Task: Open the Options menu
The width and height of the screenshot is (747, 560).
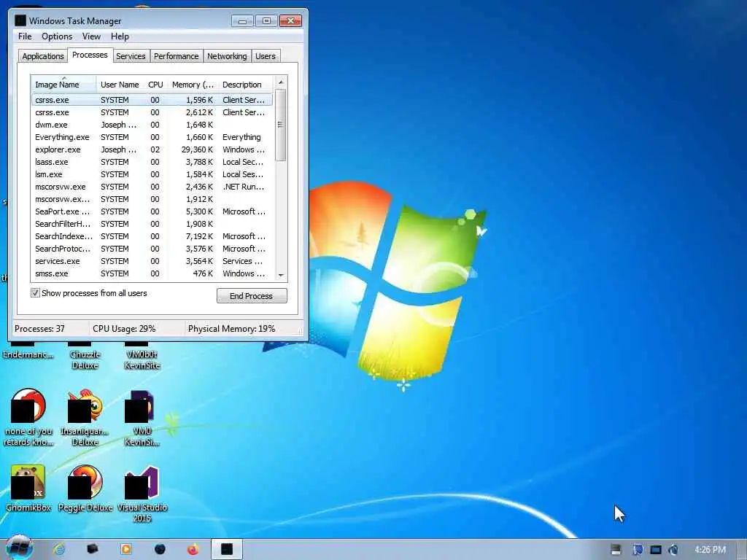Action: point(57,36)
